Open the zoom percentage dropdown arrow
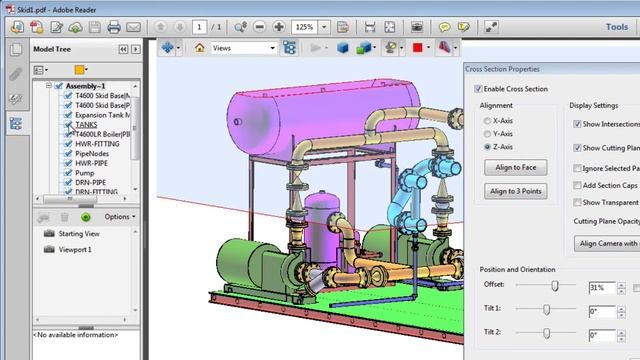Image resolution: width=640 pixels, height=360 pixels. click(x=324, y=27)
